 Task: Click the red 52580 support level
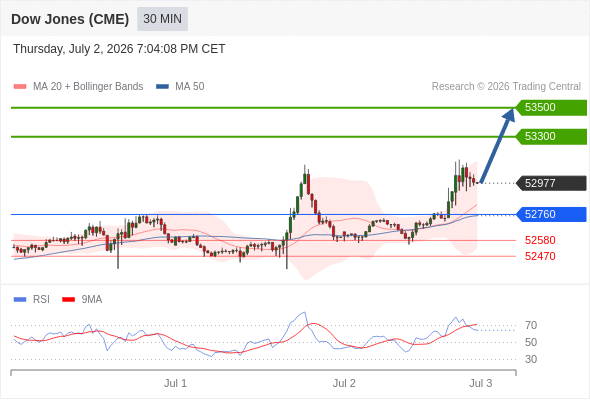(x=540, y=240)
